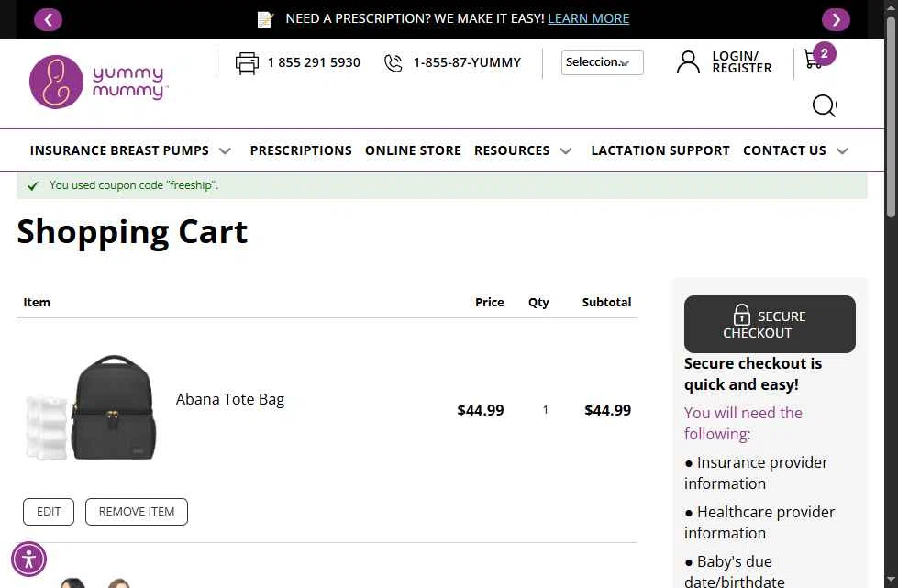Open Lactation Support page

pyautogui.click(x=660, y=150)
